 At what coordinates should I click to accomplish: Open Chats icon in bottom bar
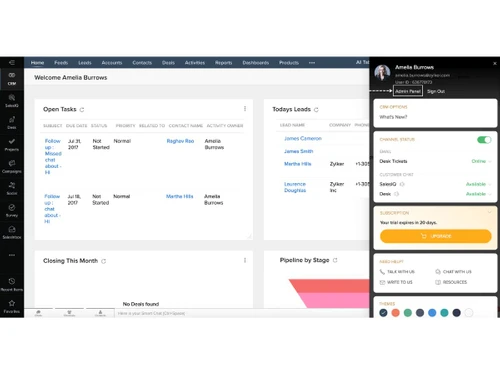coord(38,313)
